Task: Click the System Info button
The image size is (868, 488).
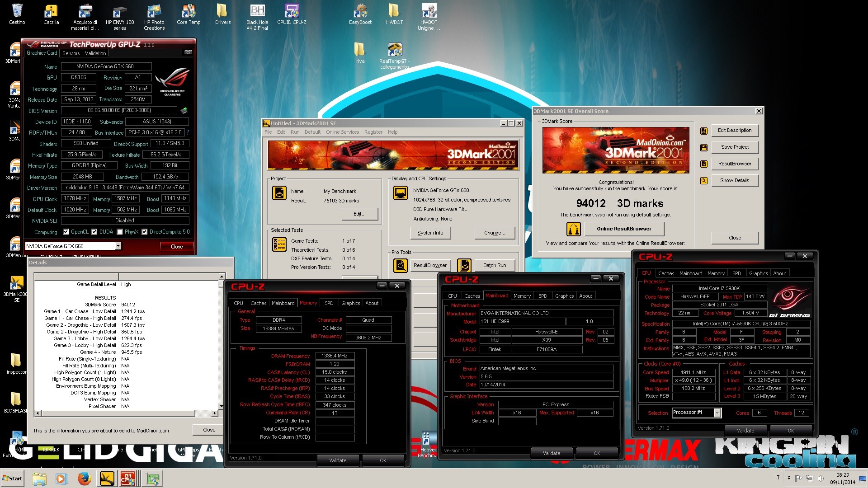Action: point(430,233)
